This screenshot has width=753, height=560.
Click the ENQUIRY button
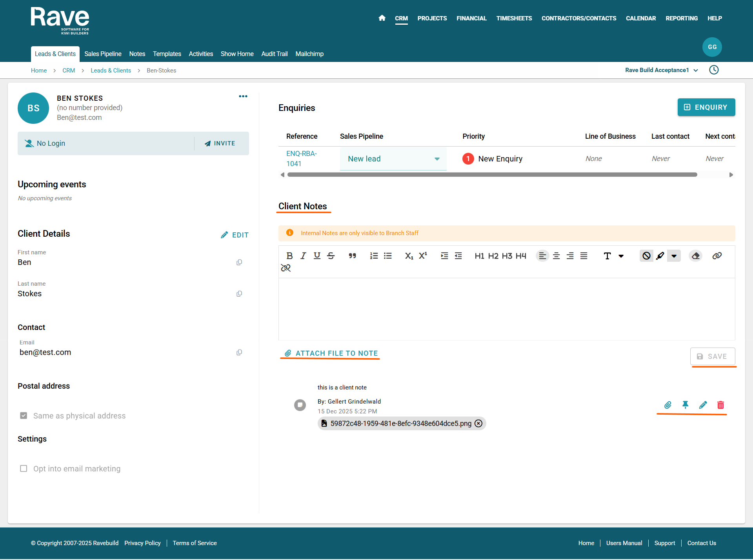tap(706, 107)
